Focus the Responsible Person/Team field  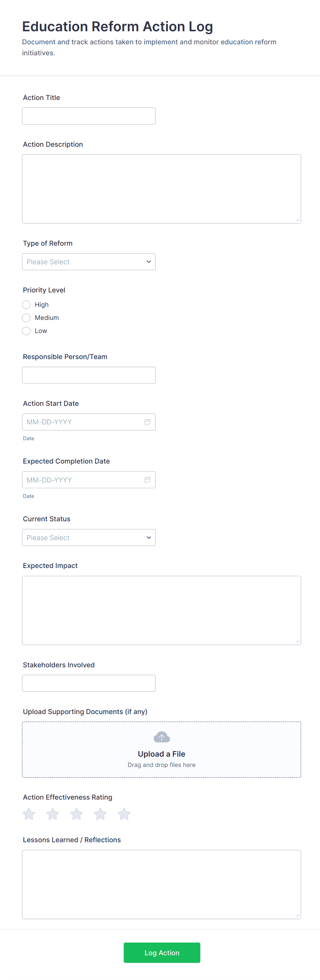[89, 375]
